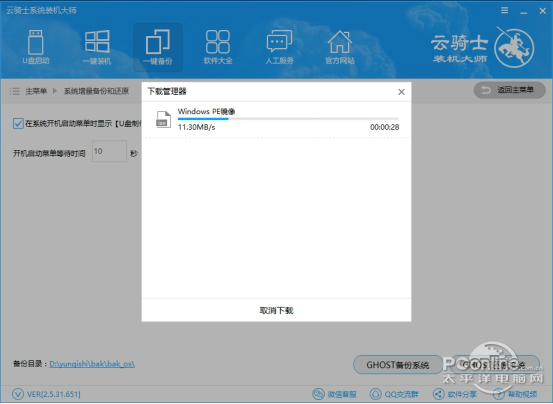The height and width of the screenshot is (404, 553).
Task: Click the 00:00:28 remaining time
Action: [384, 127]
